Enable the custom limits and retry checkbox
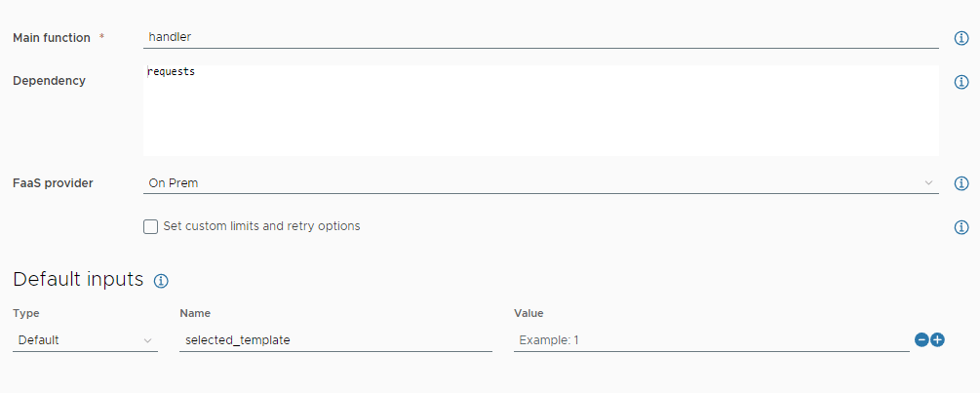 tap(150, 226)
